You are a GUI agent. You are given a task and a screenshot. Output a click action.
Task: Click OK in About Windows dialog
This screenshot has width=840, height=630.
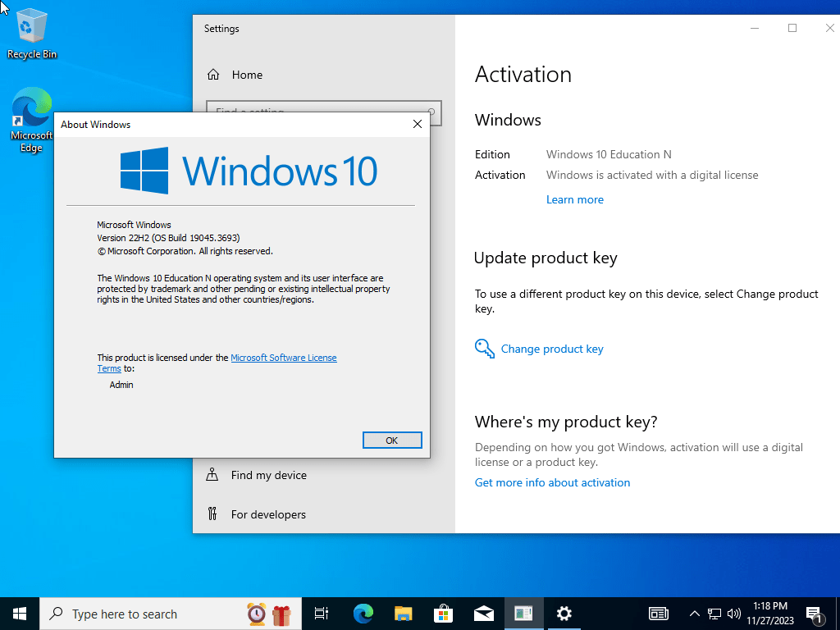392,441
